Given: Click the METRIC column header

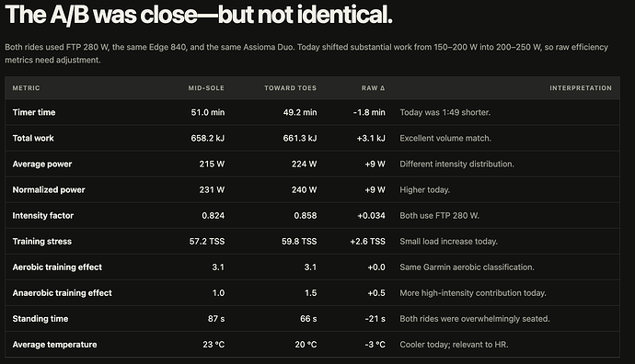Looking at the screenshot, I should pyautogui.click(x=26, y=88).
